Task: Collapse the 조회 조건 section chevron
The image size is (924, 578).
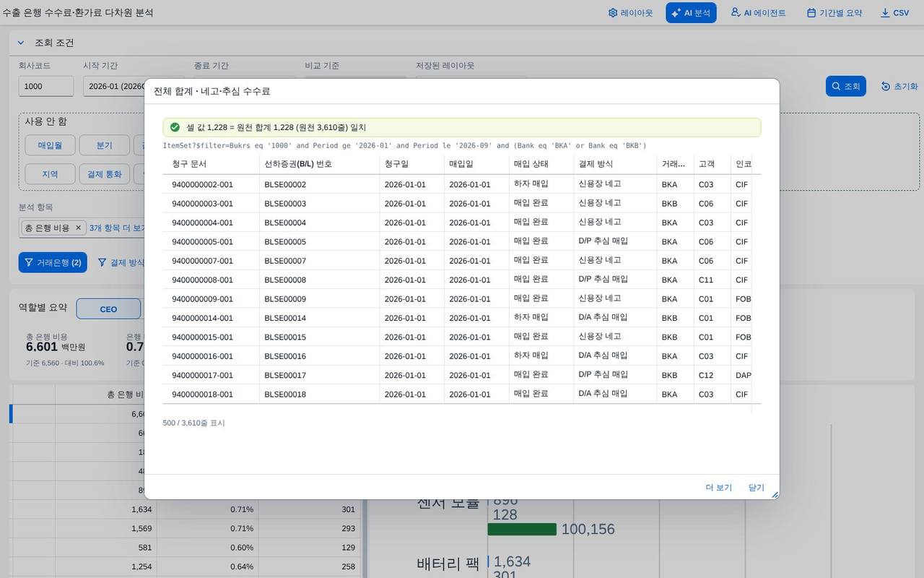Action: pyautogui.click(x=21, y=43)
